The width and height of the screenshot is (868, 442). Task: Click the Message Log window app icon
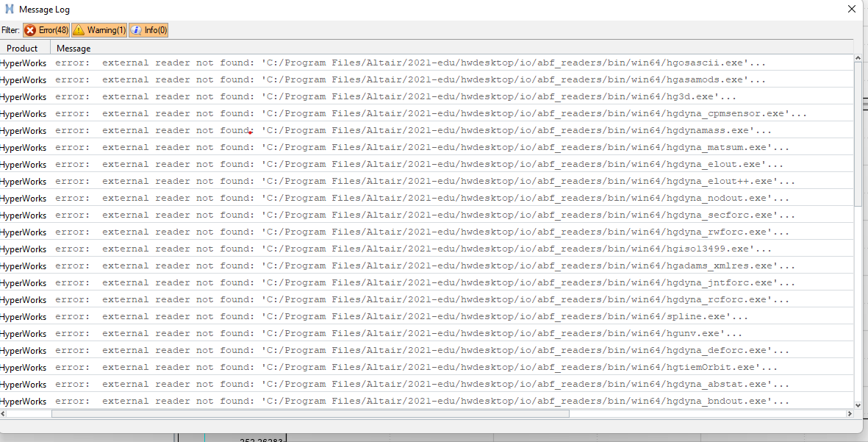[x=10, y=9]
